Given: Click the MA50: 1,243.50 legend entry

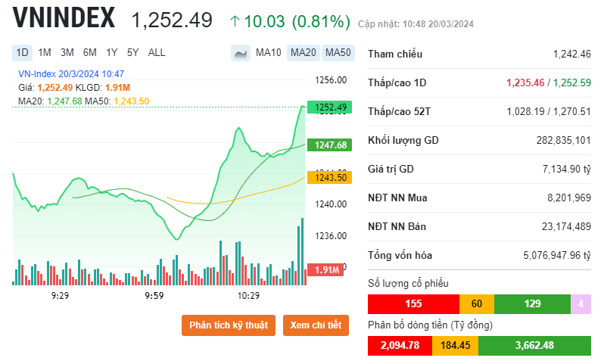Looking at the screenshot, I should pyautogui.click(x=117, y=101).
